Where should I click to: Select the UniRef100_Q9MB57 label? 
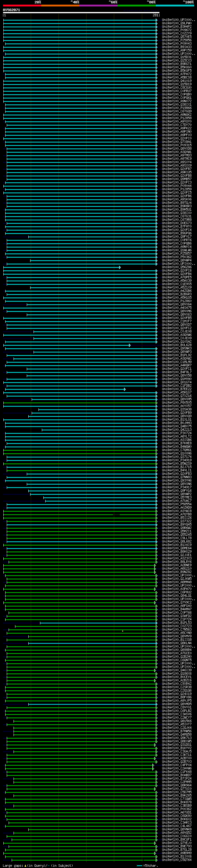(177, 179)
